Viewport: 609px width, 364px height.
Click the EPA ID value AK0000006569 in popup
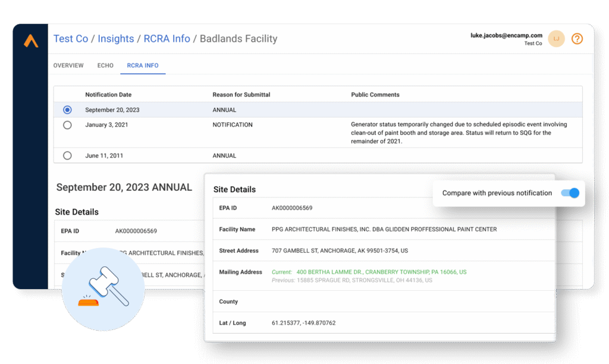pyautogui.click(x=292, y=208)
